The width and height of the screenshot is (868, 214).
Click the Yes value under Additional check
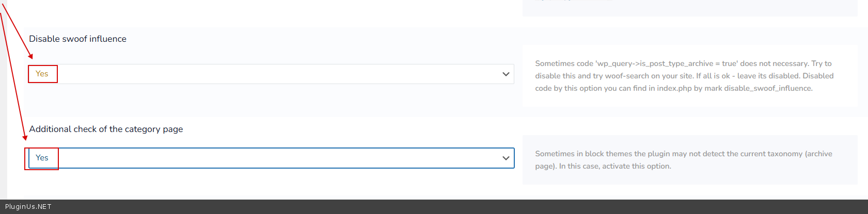click(42, 158)
